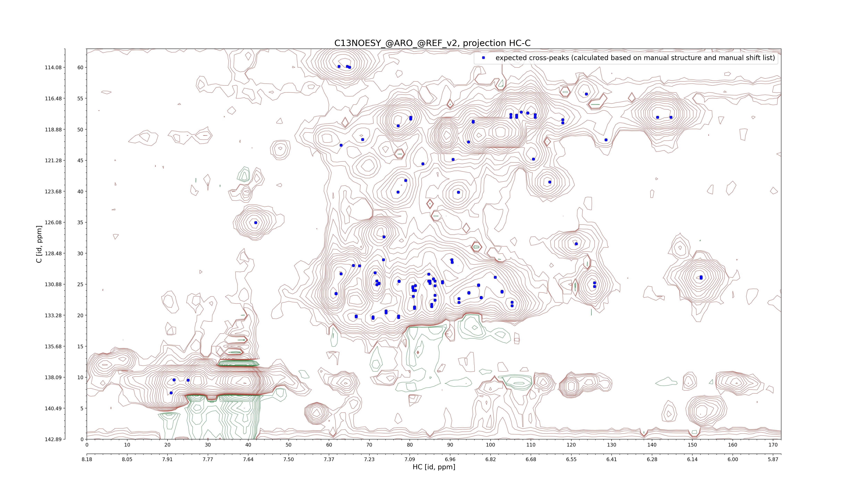This screenshot has height=488, width=868.
Task: Click the y-axis label 'C [id, ppm]'
Action: [39, 244]
